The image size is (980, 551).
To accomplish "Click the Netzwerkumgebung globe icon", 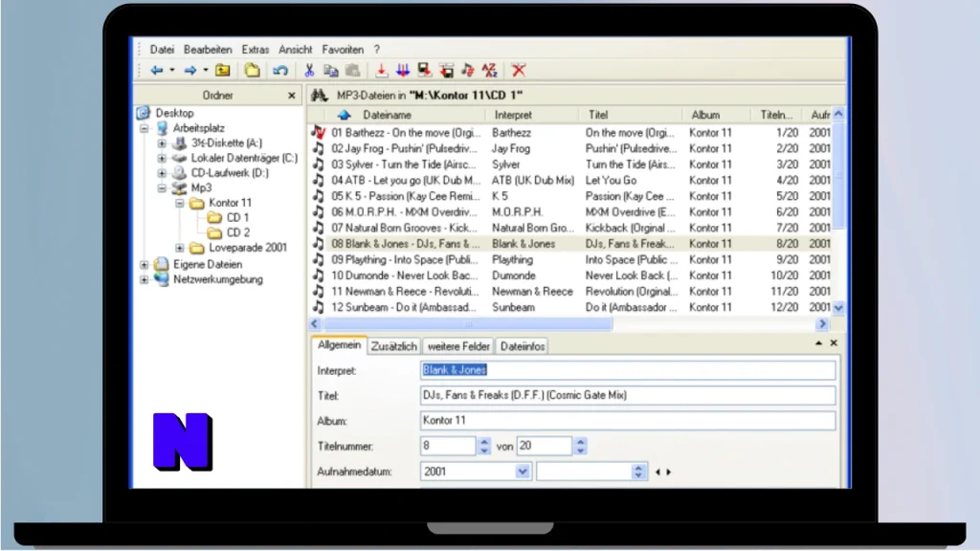I will (x=161, y=279).
